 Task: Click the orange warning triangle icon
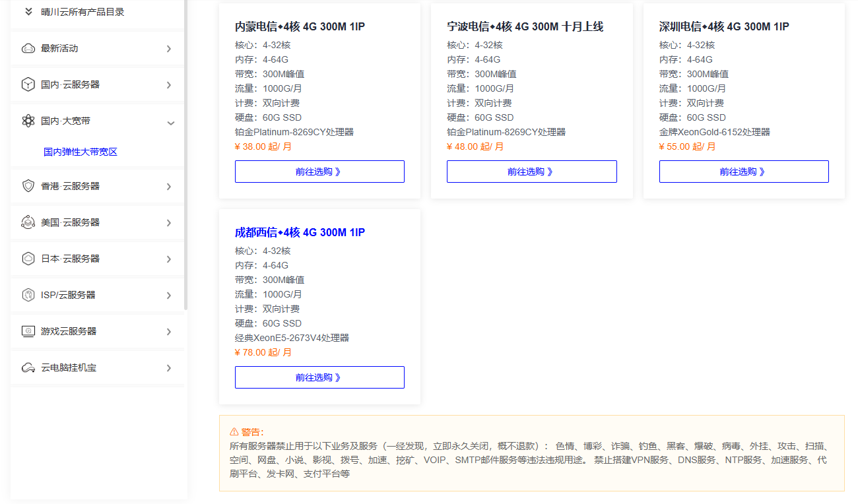234,432
